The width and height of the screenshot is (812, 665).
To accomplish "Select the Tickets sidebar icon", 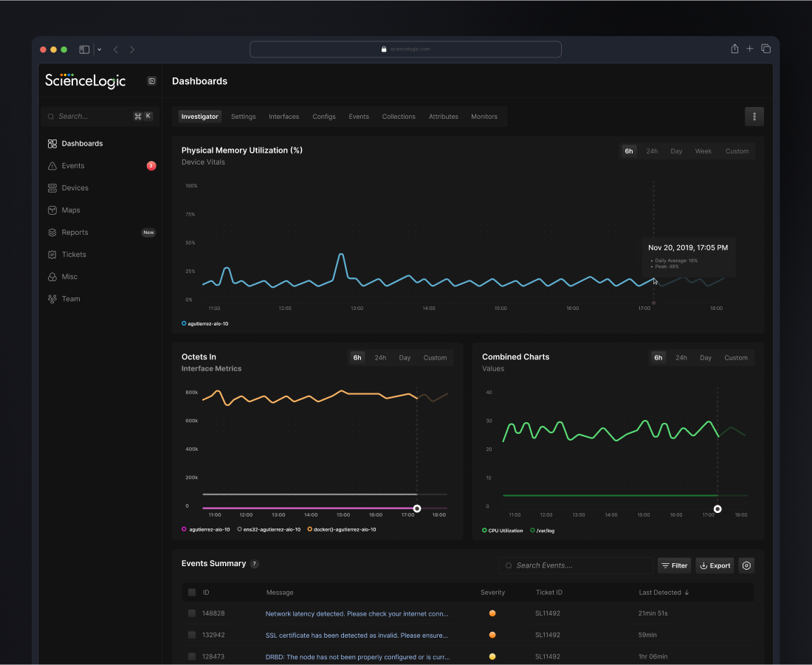I will point(52,255).
